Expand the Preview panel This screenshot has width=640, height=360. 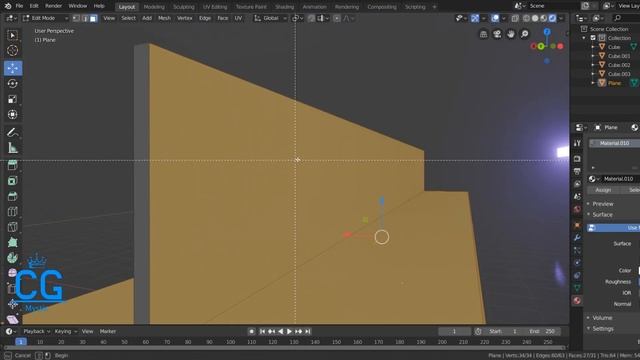603,204
